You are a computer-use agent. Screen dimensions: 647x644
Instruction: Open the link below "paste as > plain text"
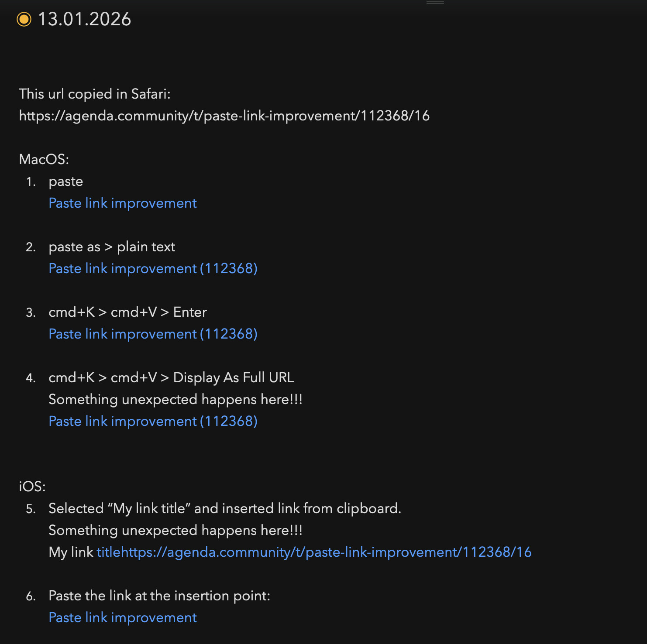point(153,269)
